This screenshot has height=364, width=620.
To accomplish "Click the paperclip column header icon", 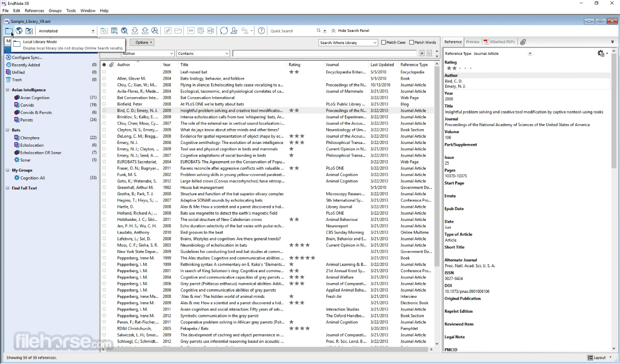I will point(111,65).
